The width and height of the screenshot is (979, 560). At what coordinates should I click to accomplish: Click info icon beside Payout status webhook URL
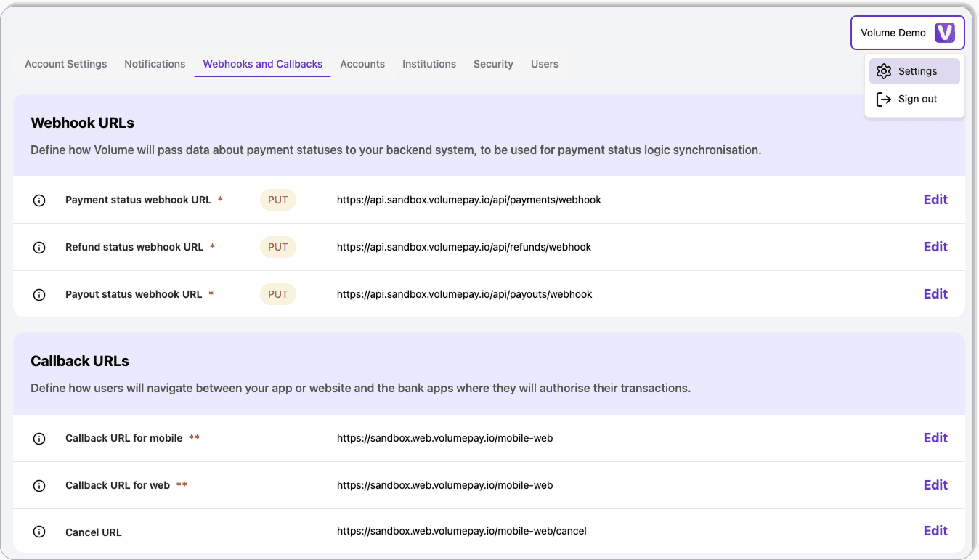(x=39, y=295)
